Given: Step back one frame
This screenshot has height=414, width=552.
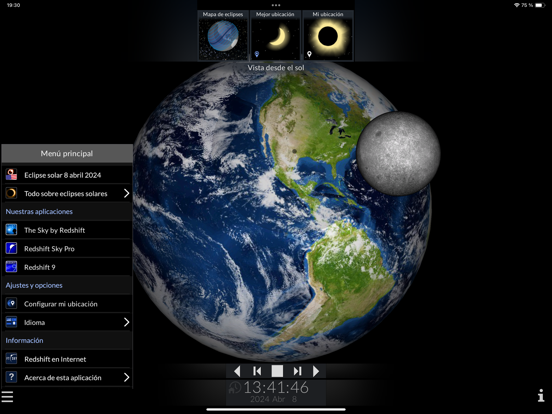Looking at the screenshot, I should click(x=257, y=371).
